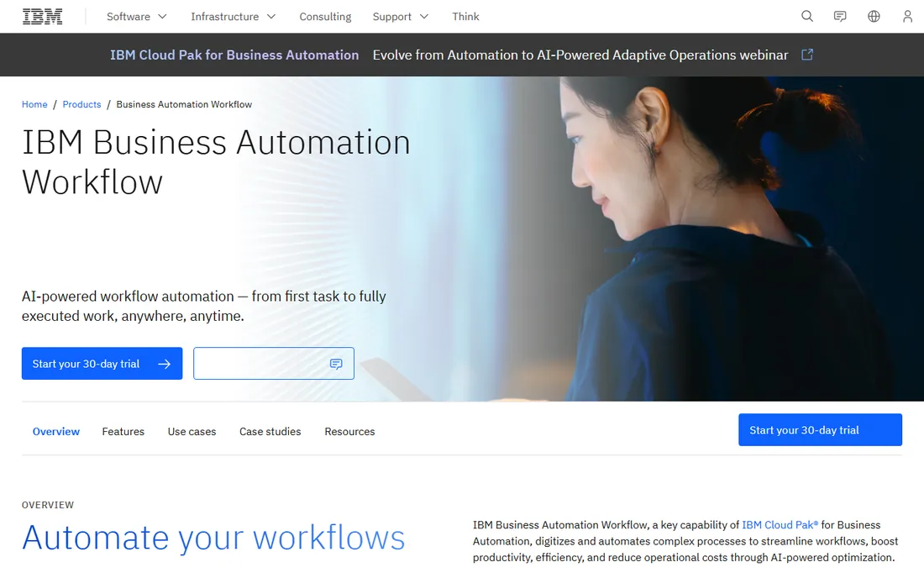Switch to the Features tab

(x=123, y=431)
